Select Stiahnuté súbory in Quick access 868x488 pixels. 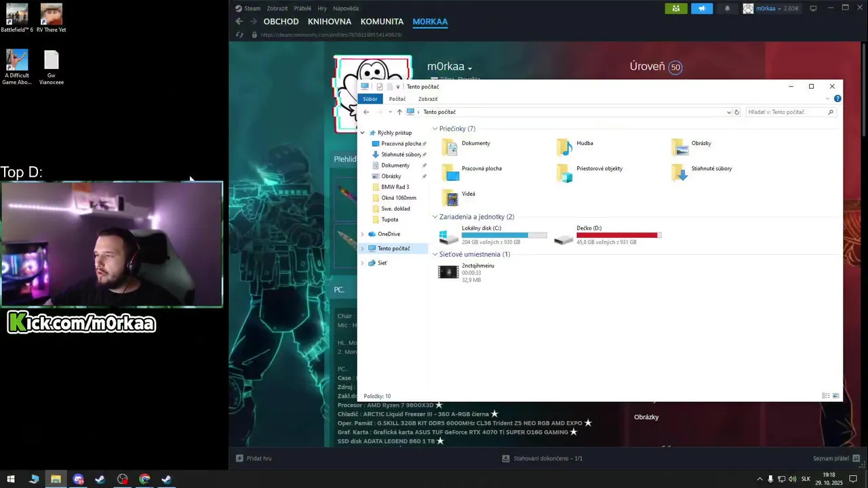tap(400, 155)
